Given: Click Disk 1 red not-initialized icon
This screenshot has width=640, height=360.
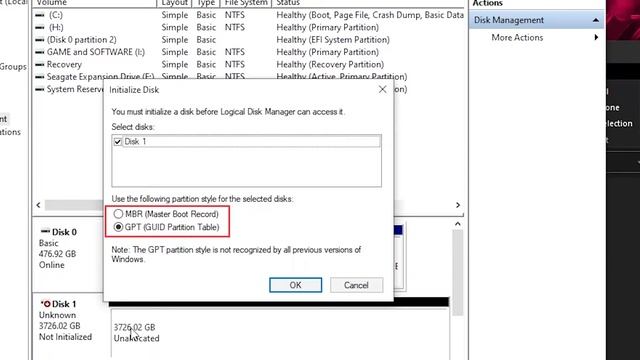Looking at the screenshot, I should click(46, 304).
